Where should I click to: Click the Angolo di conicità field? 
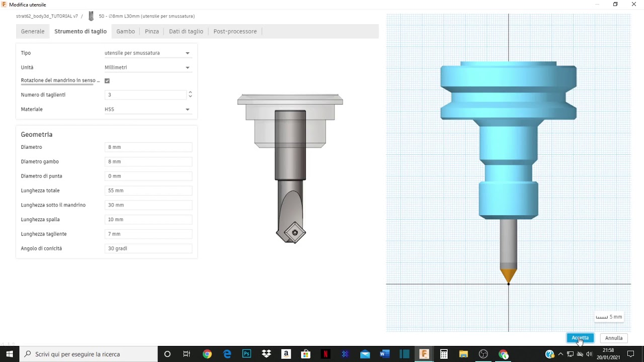[149, 248]
